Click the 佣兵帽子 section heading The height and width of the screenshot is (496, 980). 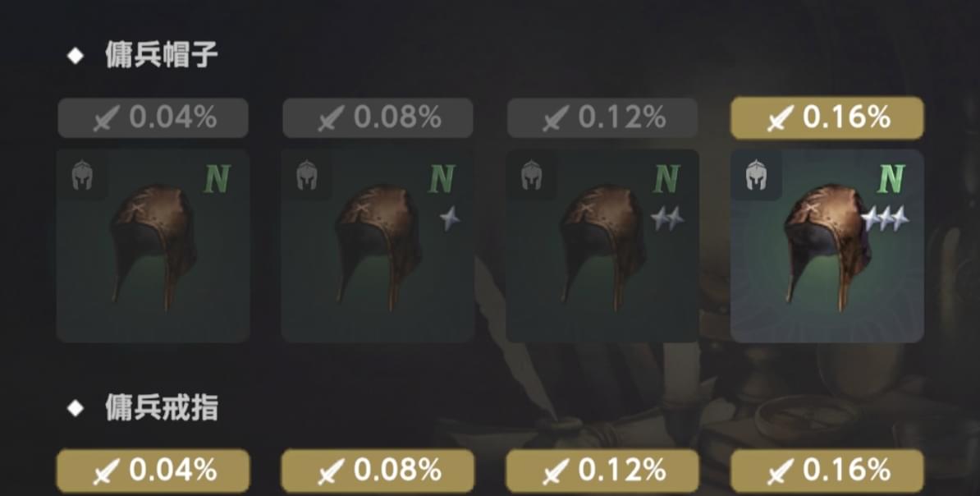pyautogui.click(x=161, y=56)
